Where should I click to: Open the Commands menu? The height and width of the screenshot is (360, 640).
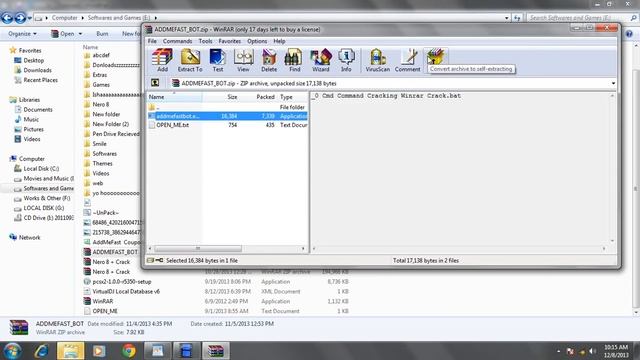point(177,41)
